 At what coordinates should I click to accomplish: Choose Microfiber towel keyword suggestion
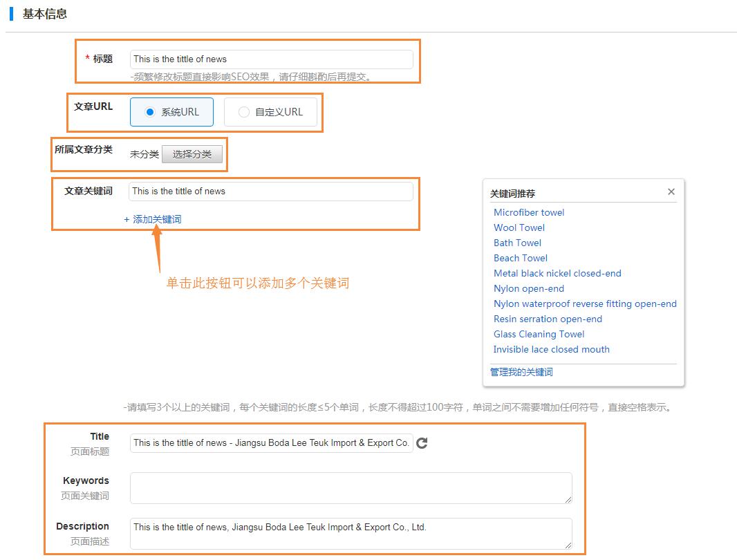(x=529, y=212)
